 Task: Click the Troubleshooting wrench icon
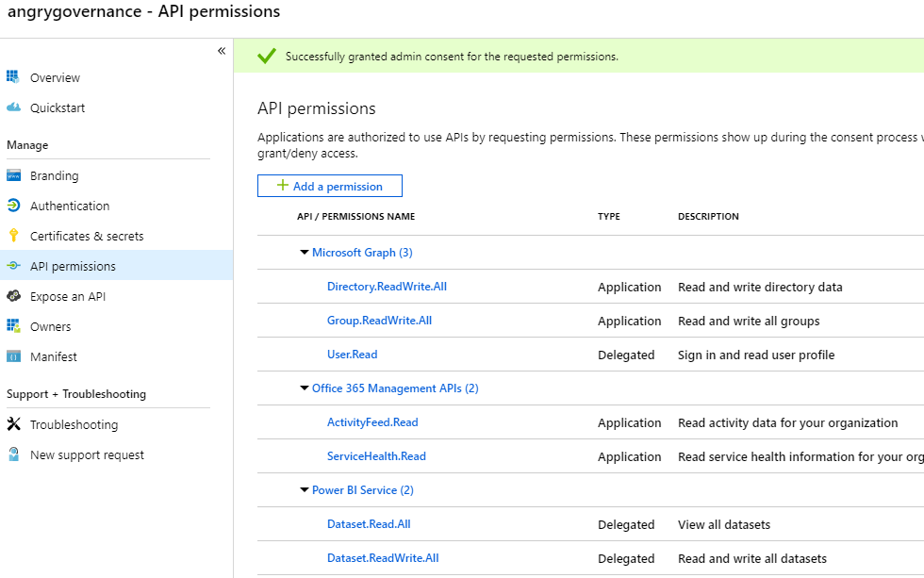click(x=13, y=424)
